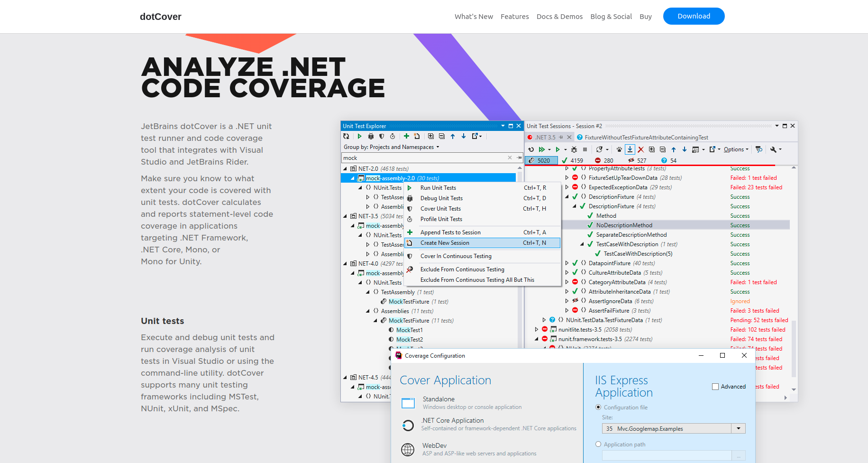Click green plus Append to Session icon in Explorer
868x463 pixels.
(406, 136)
